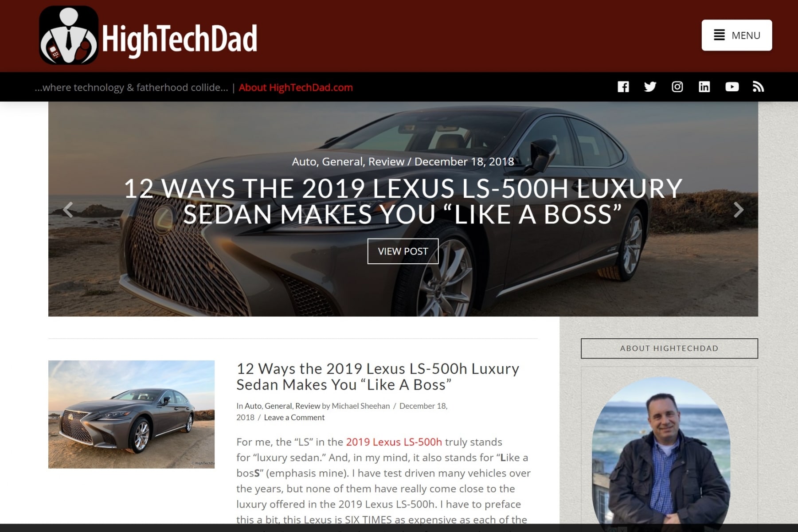Image resolution: width=798 pixels, height=532 pixels.
Task: Click the Leave a Comment link
Action: 294,417
